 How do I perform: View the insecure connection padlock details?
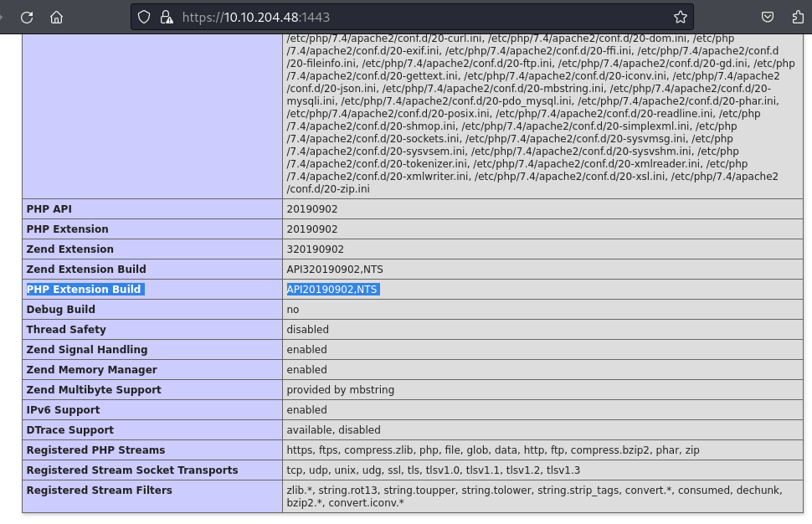(167, 17)
